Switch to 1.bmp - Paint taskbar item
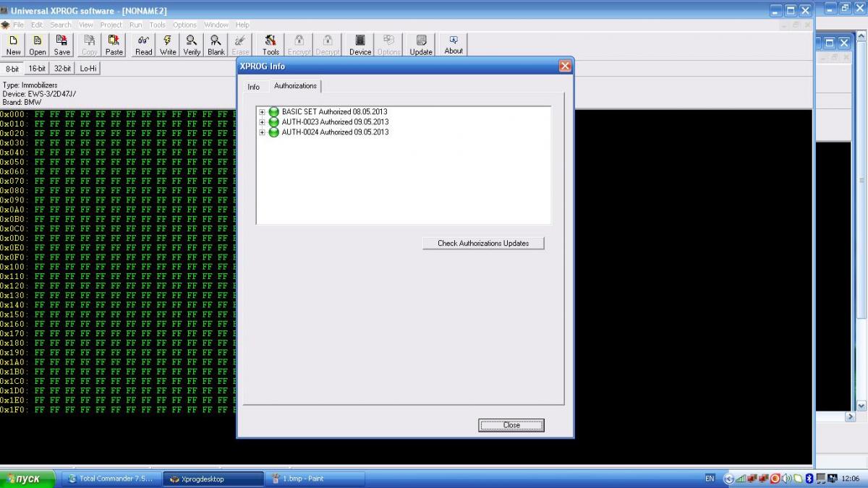868x488 pixels. click(315, 479)
